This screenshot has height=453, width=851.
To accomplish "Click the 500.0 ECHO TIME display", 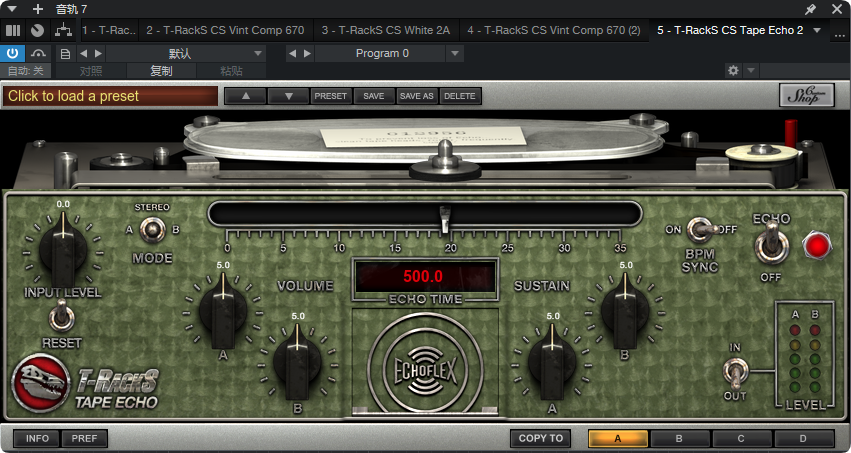I will coord(424,277).
